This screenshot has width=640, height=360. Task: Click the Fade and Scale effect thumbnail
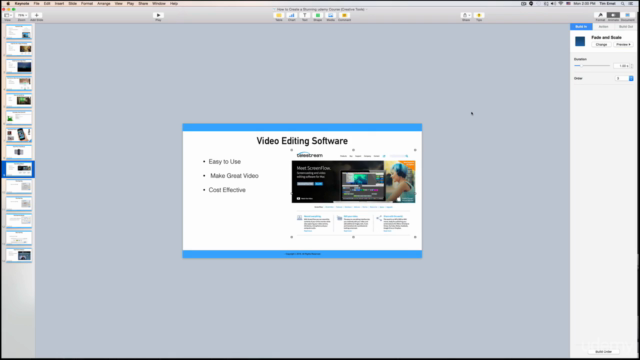click(580, 41)
